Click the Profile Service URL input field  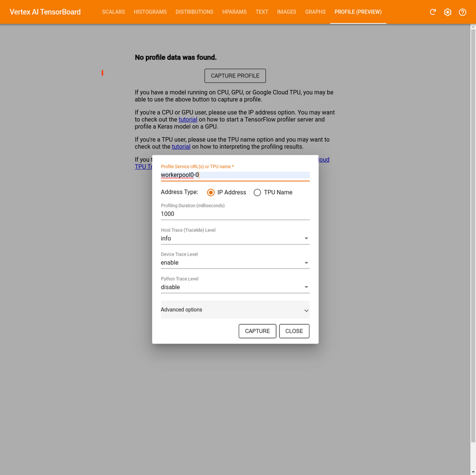235,175
